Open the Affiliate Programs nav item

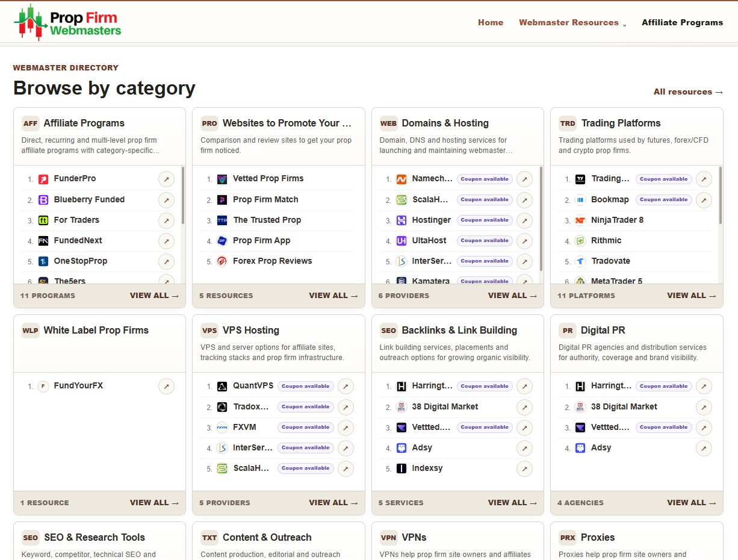coord(682,22)
